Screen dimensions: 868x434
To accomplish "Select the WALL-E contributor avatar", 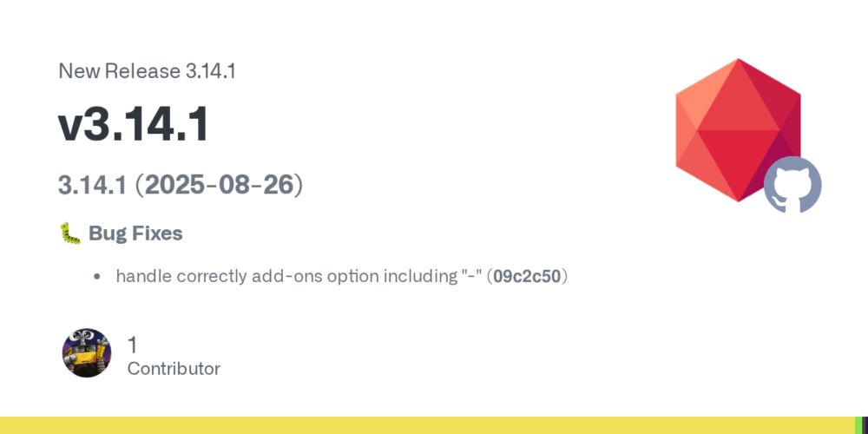I will (86, 352).
